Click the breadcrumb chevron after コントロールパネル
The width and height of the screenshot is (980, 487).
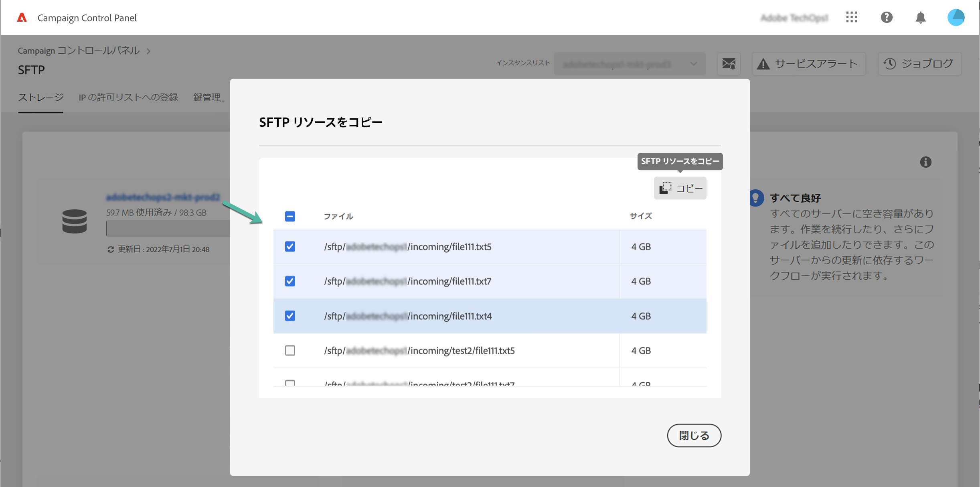coord(148,51)
